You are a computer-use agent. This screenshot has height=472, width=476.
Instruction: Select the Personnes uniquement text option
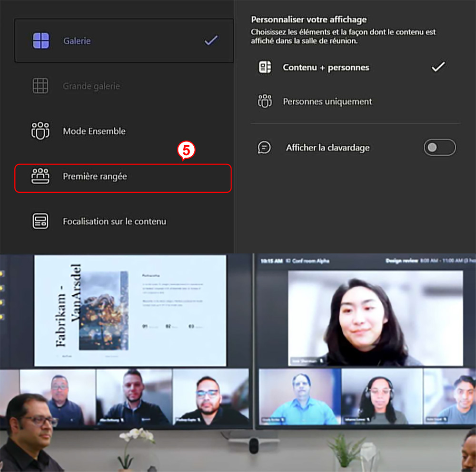pyautogui.click(x=327, y=101)
